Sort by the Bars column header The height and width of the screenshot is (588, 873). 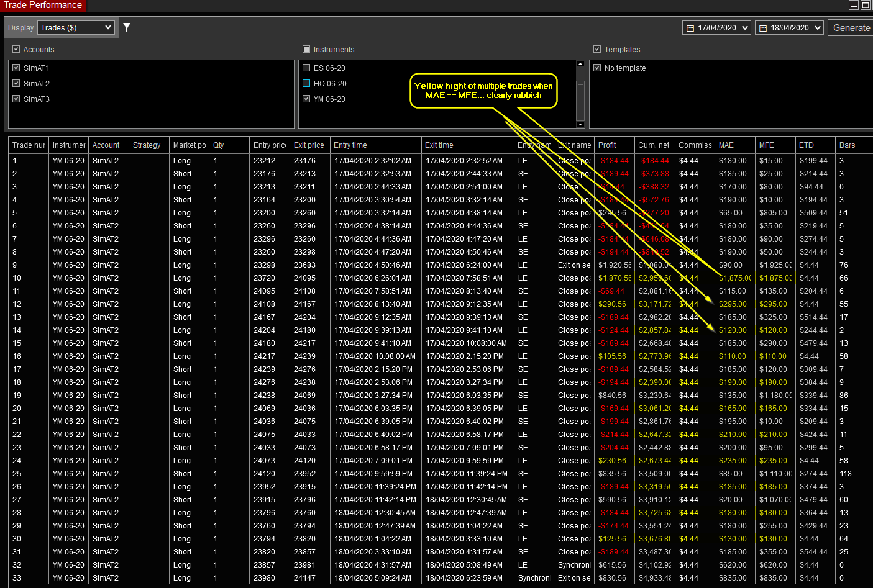854,145
